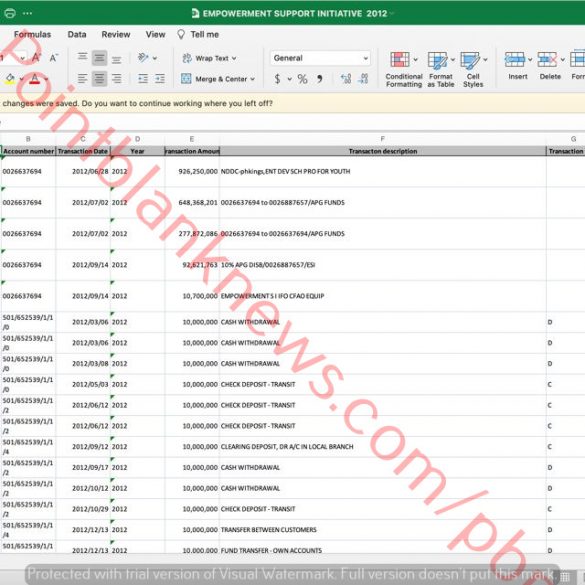Viewport: 585px width, 585px height.
Task: Align text left
Action: click(x=82, y=79)
